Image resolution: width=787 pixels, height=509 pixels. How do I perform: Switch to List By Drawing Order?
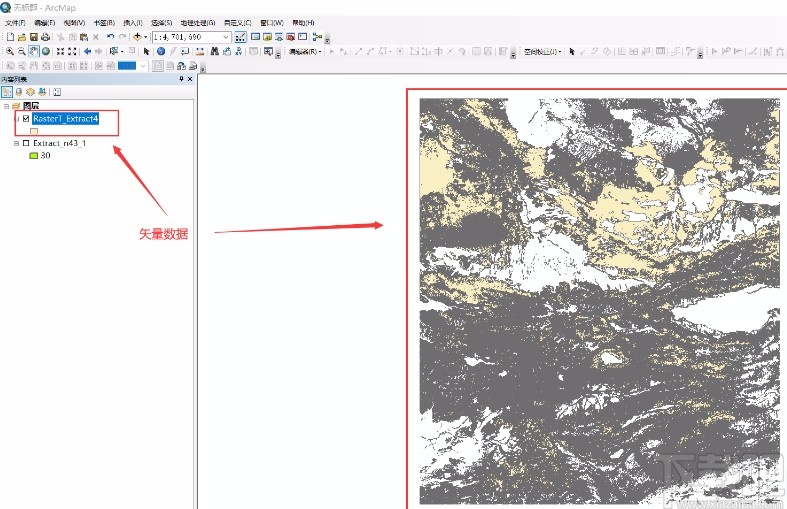click(7, 92)
